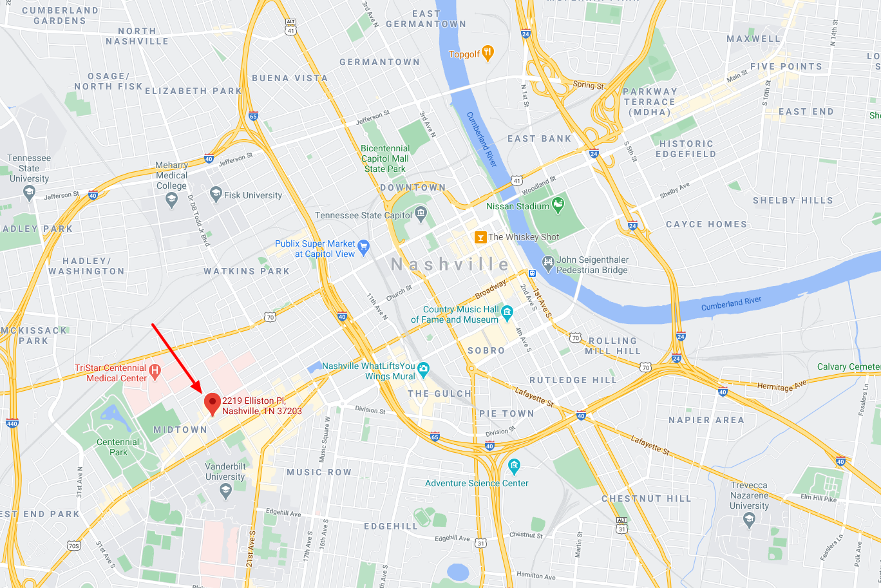Open the Meharry Medical College icon
Image resolution: width=881 pixels, height=588 pixels.
click(171, 200)
